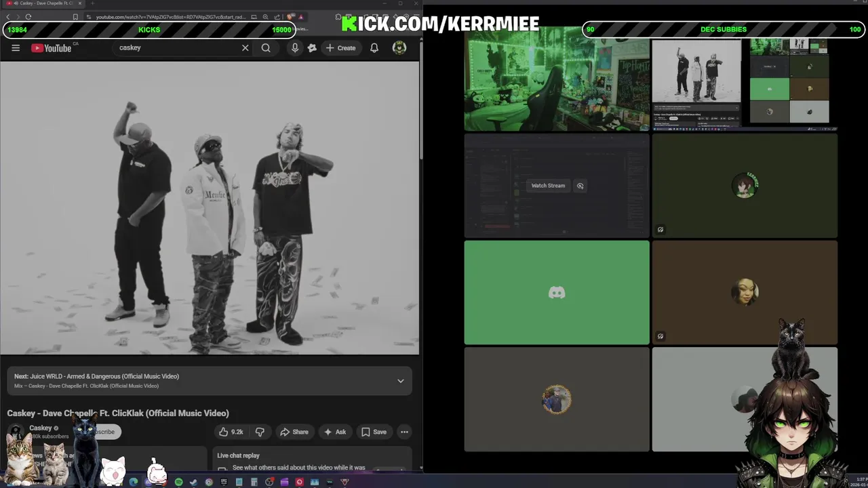Open the YouTube hamburger guide menu

(x=16, y=48)
